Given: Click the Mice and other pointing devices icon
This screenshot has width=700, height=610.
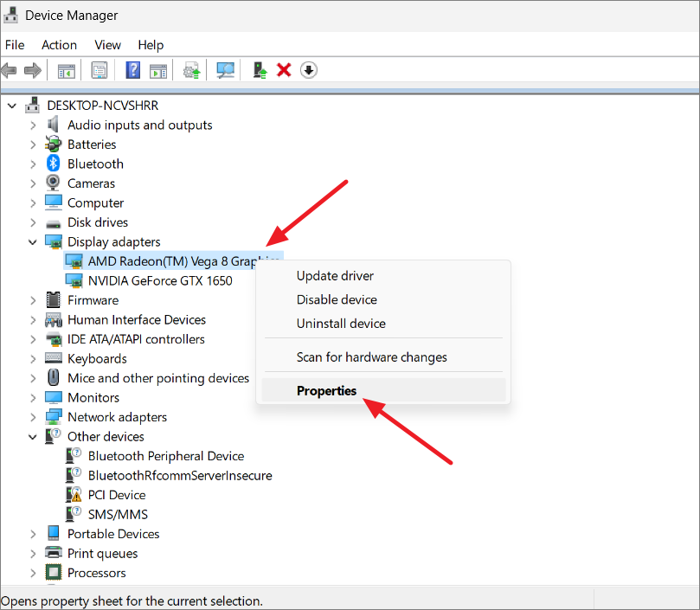Looking at the screenshot, I should [53, 378].
